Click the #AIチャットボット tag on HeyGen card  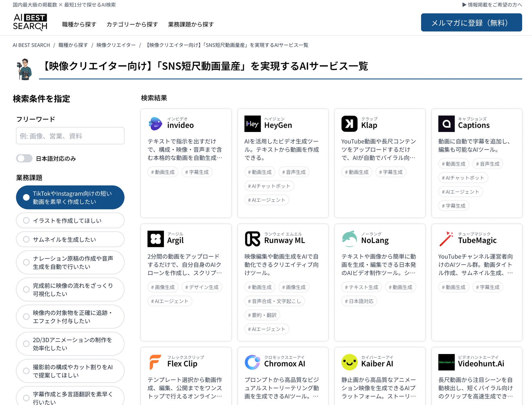tap(269, 186)
